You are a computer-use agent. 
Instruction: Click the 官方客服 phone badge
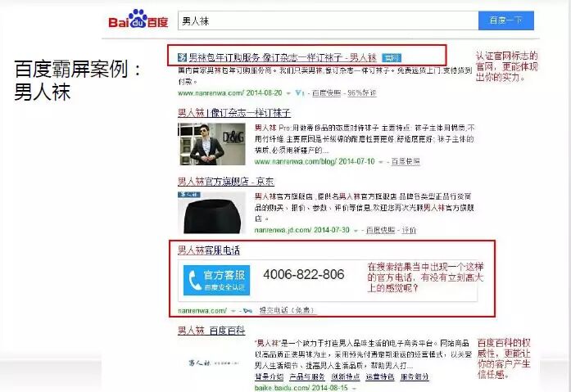coord(216,281)
